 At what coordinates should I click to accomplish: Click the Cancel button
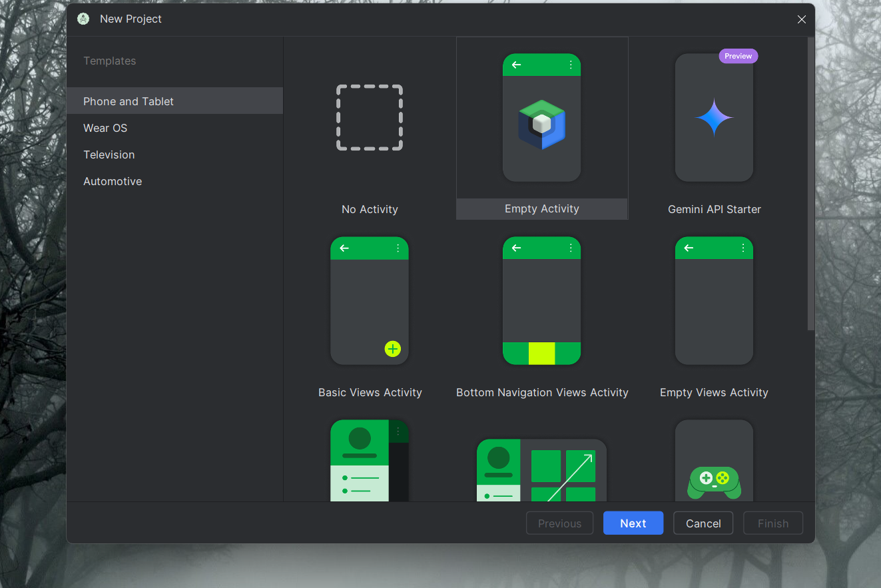(x=703, y=523)
